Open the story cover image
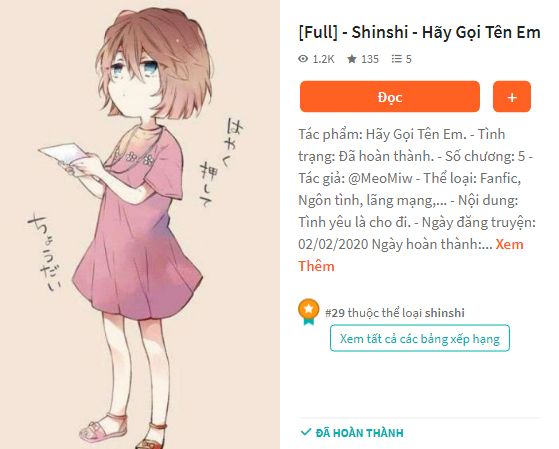559x449 pixels. pos(140,225)
